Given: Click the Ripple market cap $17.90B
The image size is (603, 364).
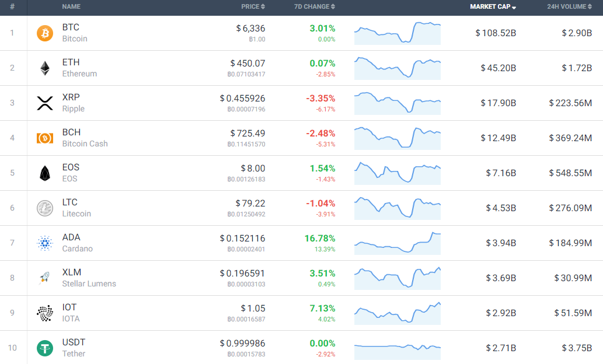Looking at the screenshot, I should 499,103.
